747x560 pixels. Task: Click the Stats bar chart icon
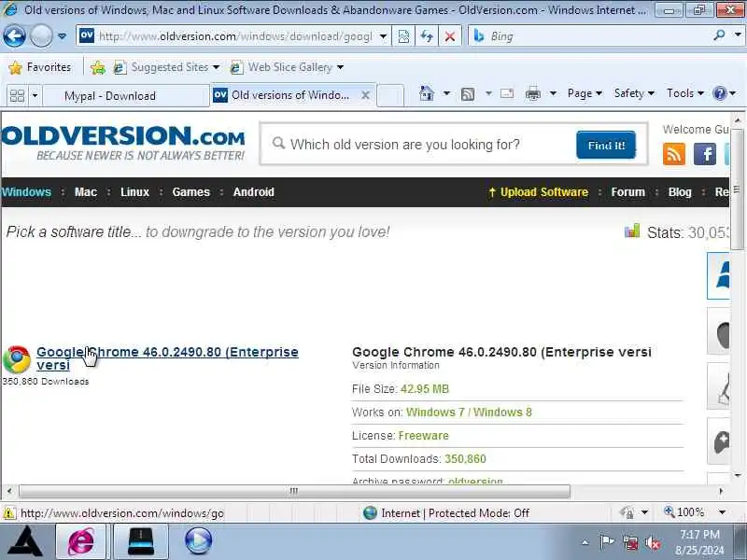pyautogui.click(x=632, y=231)
